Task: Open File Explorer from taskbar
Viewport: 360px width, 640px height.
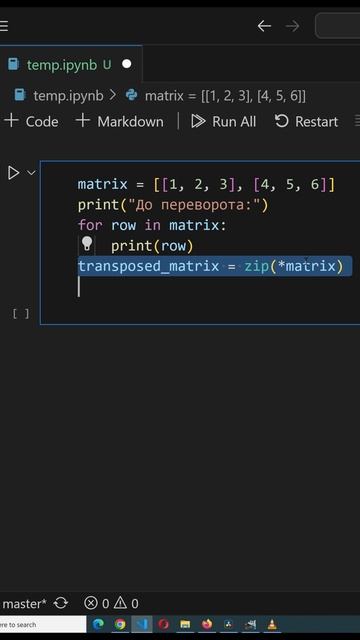Action: pos(185,624)
